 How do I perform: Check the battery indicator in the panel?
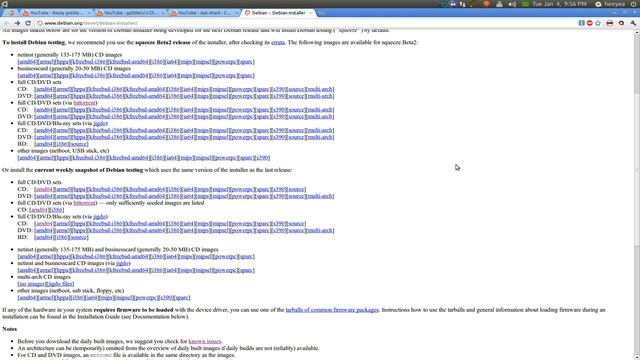[x=525, y=4]
